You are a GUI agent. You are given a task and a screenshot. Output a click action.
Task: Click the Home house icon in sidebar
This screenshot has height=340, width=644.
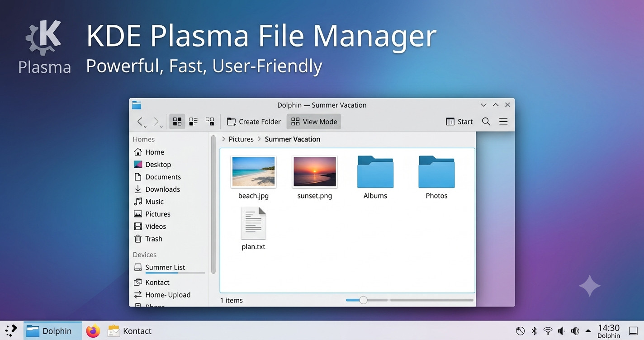pyautogui.click(x=138, y=152)
